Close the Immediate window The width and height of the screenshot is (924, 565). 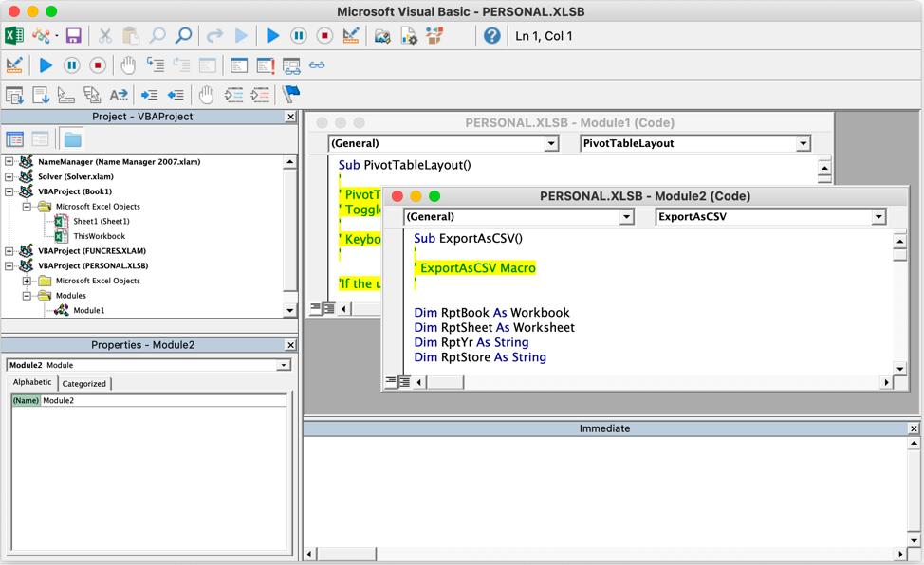coord(914,428)
